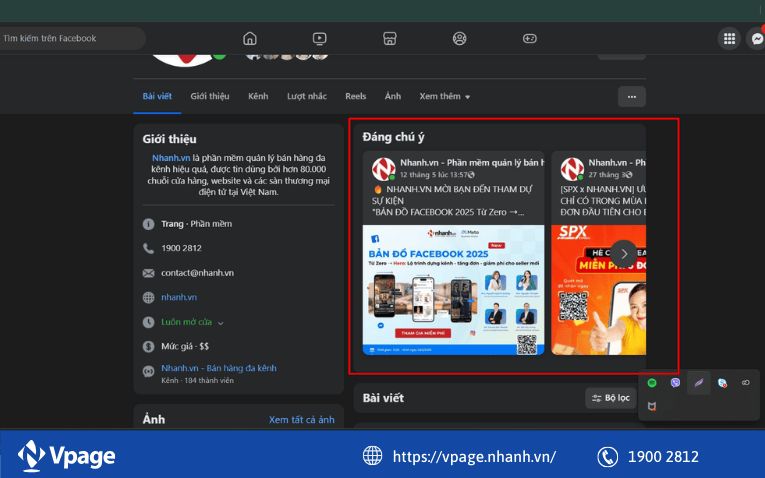Click the Kênh · 184 thành viên text
This screenshot has height=478, width=765.
pyautogui.click(x=198, y=380)
